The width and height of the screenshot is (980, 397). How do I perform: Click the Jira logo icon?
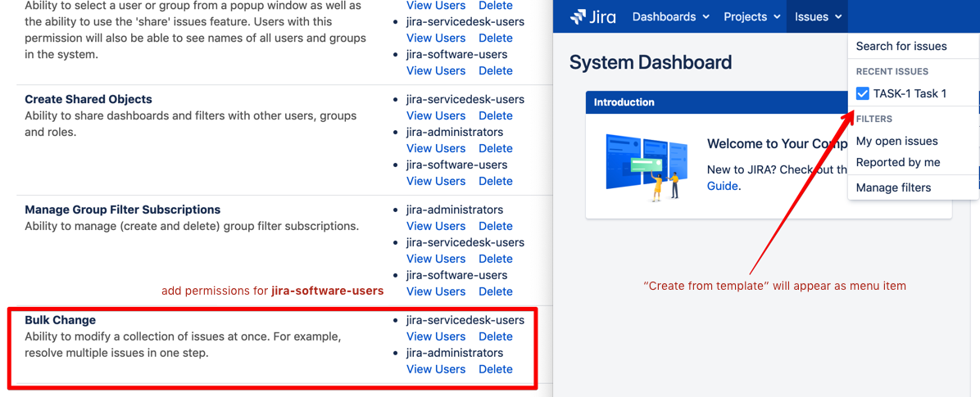coord(578,16)
